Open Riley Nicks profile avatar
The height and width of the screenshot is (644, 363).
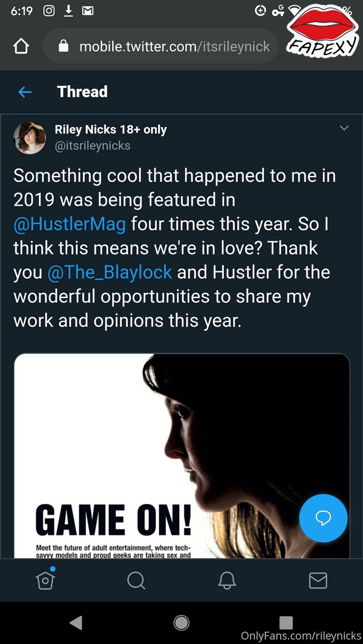tap(30, 138)
